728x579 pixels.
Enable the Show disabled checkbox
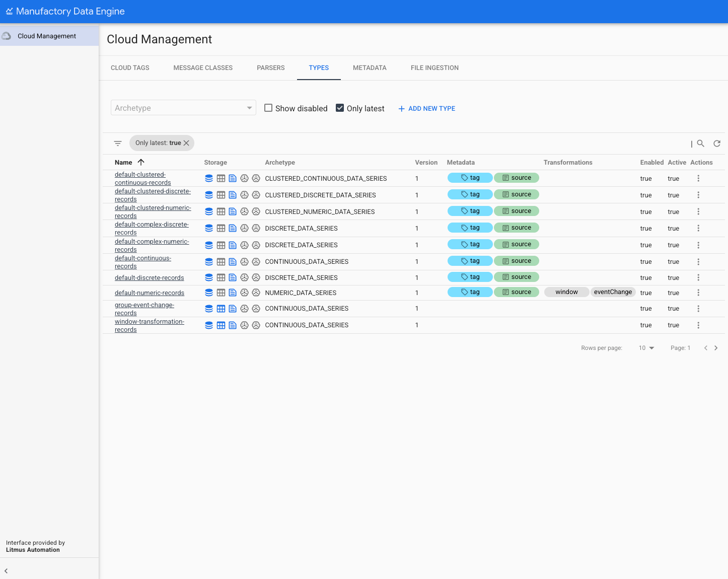pos(268,108)
